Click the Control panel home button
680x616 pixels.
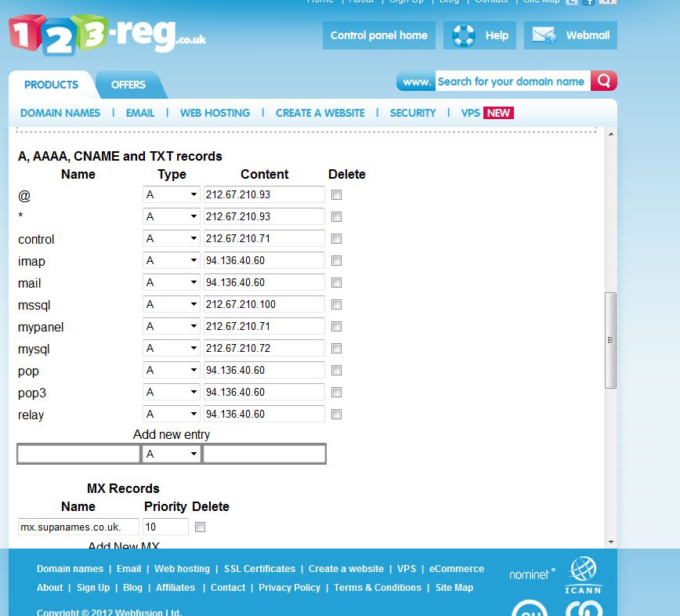coord(378,35)
